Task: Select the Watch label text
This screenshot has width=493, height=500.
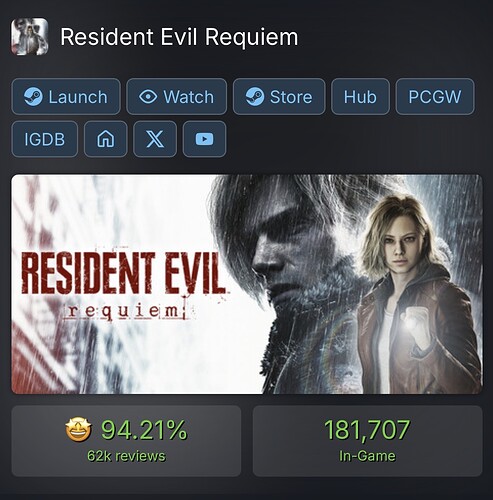Action: coord(188,97)
